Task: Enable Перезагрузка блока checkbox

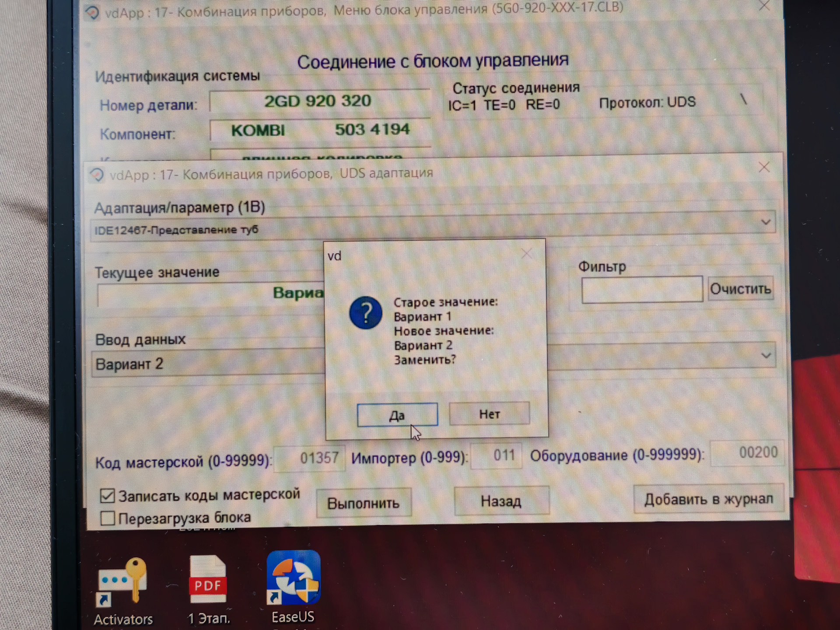Action: pyautogui.click(x=107, y=518)
